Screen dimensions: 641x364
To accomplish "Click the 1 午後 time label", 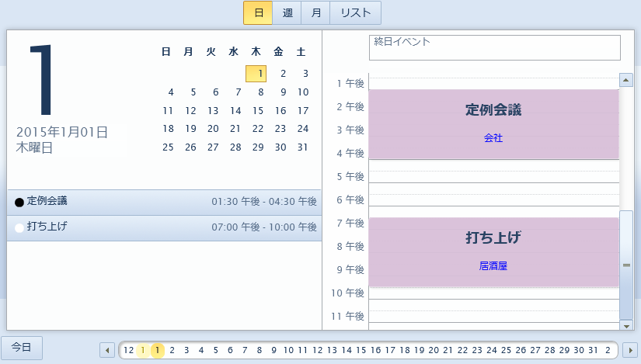I will pyautogui.click(x=350, y=83).
